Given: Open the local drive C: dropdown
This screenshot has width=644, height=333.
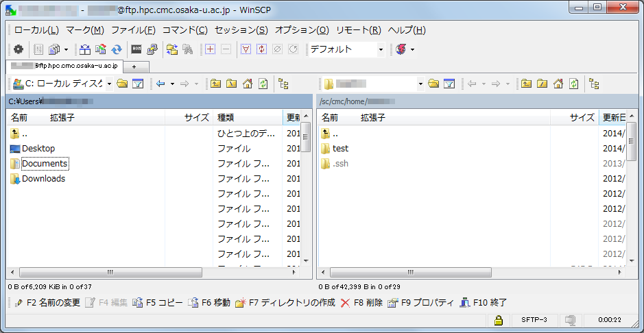Looking at the screenshot, I should [x=109, y=84].
